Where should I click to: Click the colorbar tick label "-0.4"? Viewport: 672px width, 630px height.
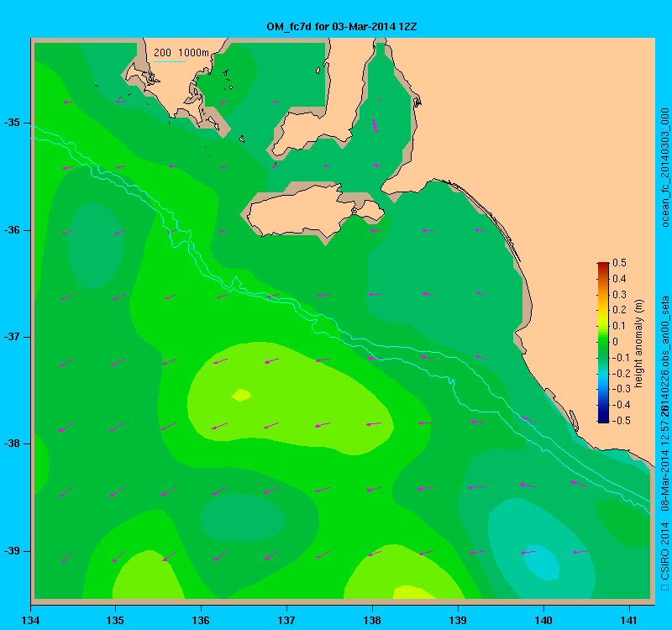click(x=621, y=405)
